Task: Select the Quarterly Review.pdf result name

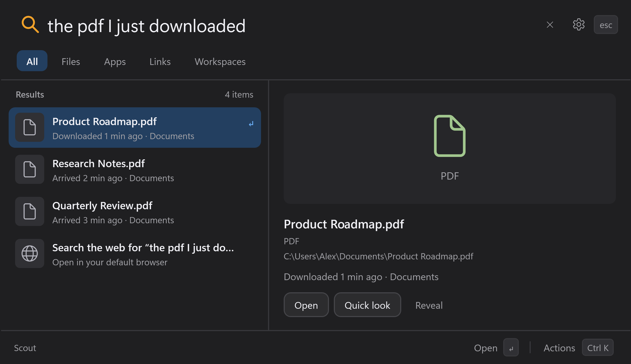Action: [102, 206]
